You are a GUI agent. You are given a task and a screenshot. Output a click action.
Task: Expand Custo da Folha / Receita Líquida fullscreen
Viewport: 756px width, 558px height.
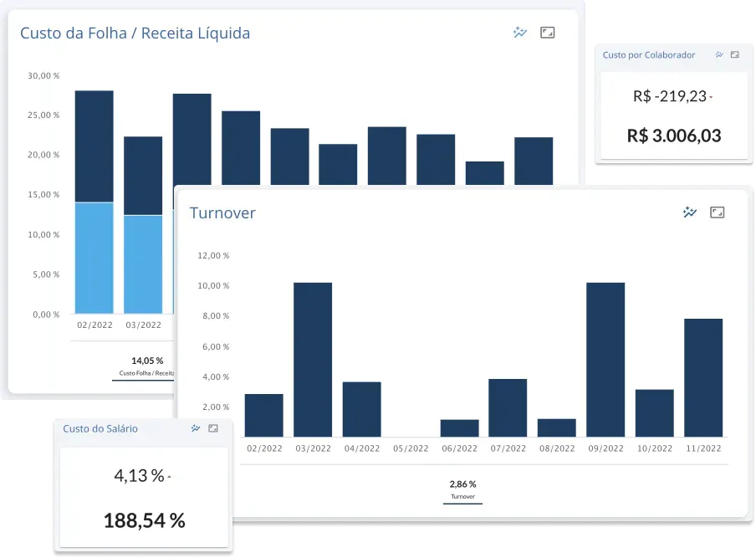tap(547, 33)
